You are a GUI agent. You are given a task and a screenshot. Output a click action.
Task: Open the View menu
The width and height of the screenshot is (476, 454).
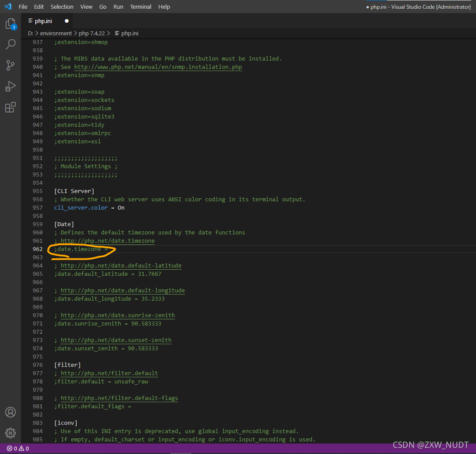pos(86,7)
